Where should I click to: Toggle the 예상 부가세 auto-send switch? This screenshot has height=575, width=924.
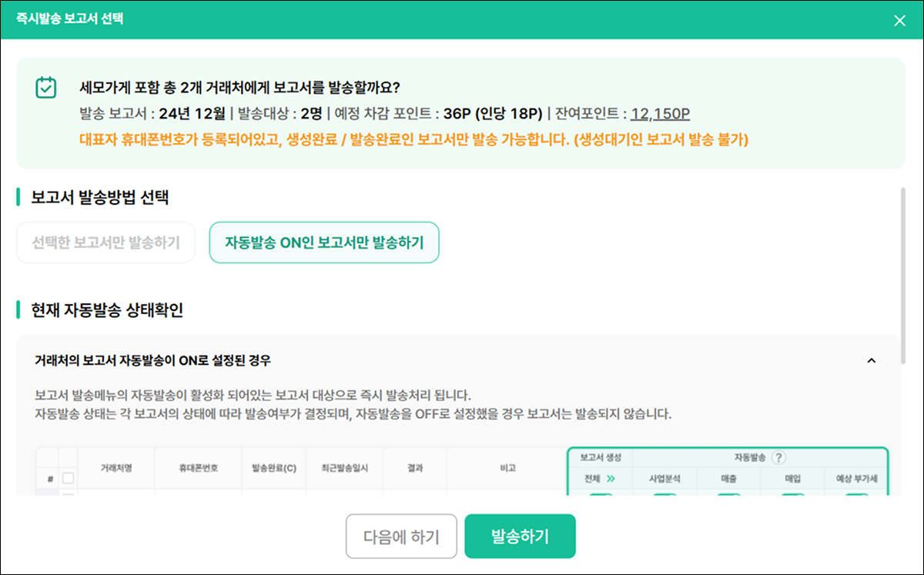click(x=856, y=493)
